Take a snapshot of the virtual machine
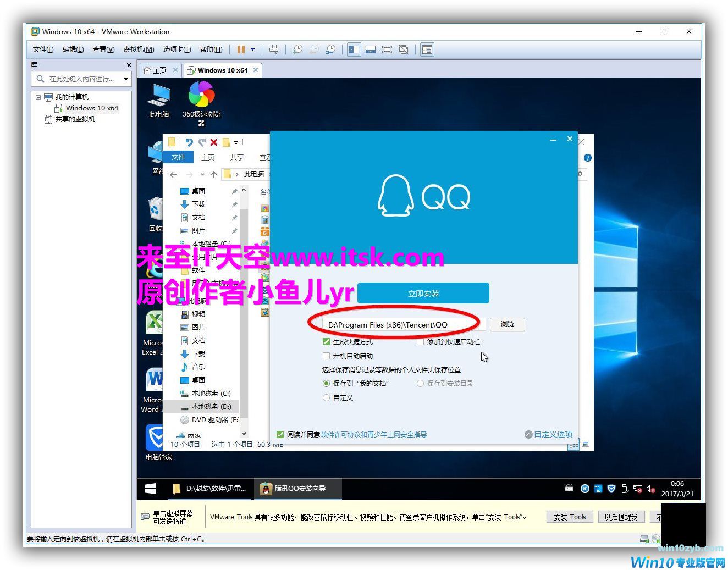728x570 pixels. point(297,49)
